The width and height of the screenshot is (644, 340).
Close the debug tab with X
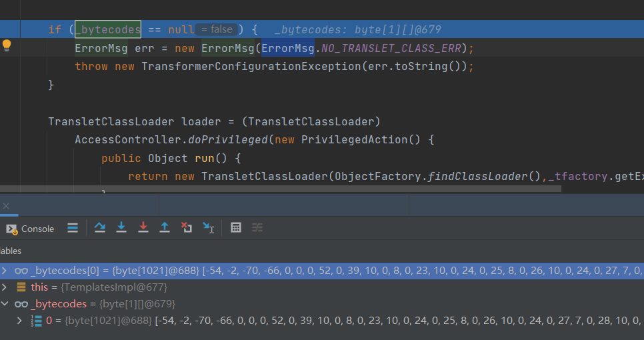click(6, 206)
